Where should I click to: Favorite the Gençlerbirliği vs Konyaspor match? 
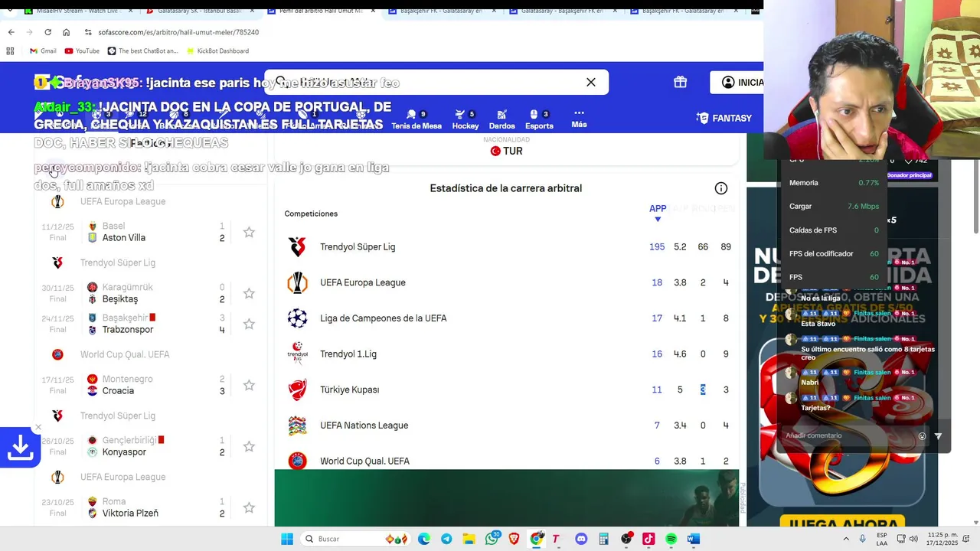coord(249,446)
